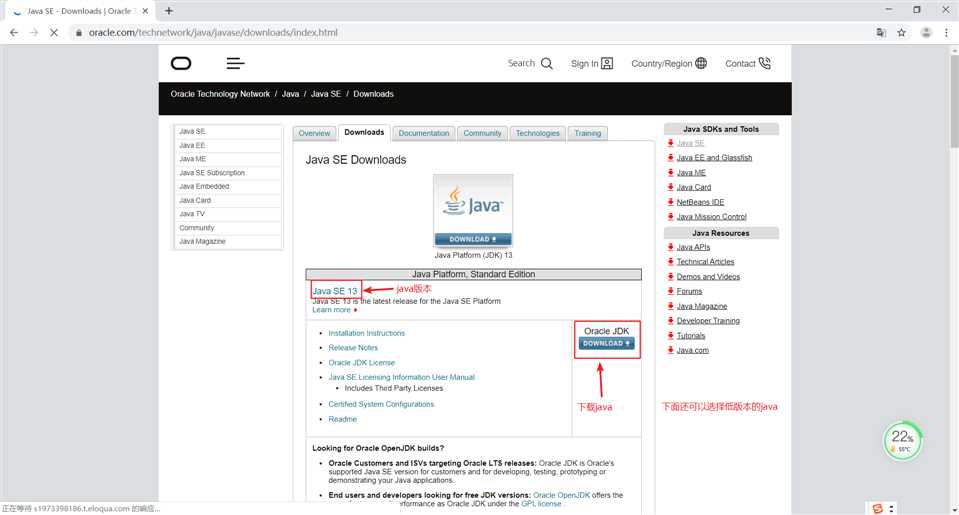The width and height of the screenshot is (959, 515).
Task: Open Forums resource link
Action: (x=689, y=292)
